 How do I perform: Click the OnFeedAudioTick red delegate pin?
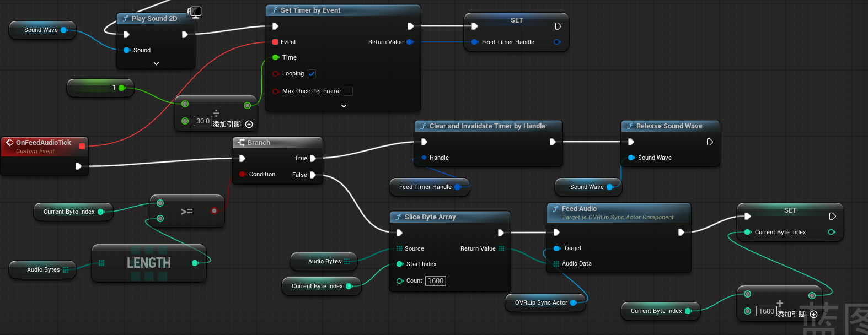pyautogui.click(x=82, y=146)
